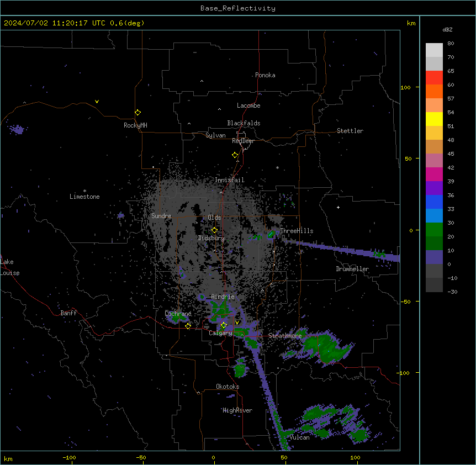Click the Airdrie city label
Screen dimensions: 476x465
click(223, 297)
